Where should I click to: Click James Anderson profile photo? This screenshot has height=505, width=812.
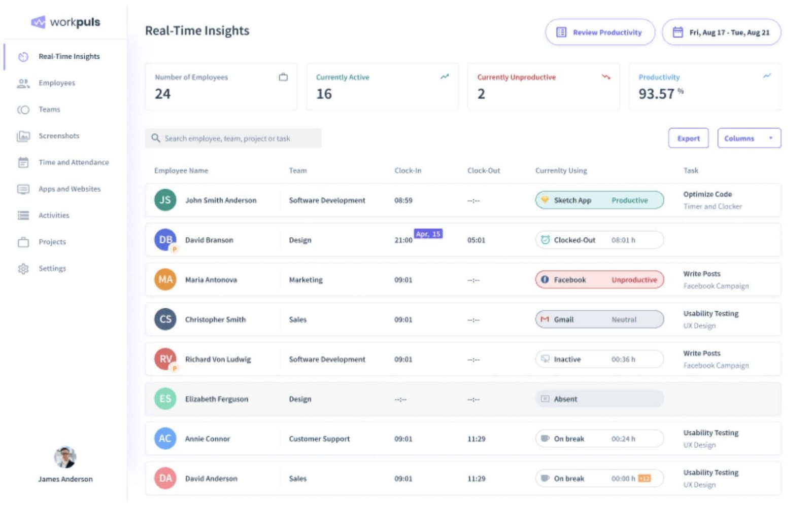pos(65,457)
